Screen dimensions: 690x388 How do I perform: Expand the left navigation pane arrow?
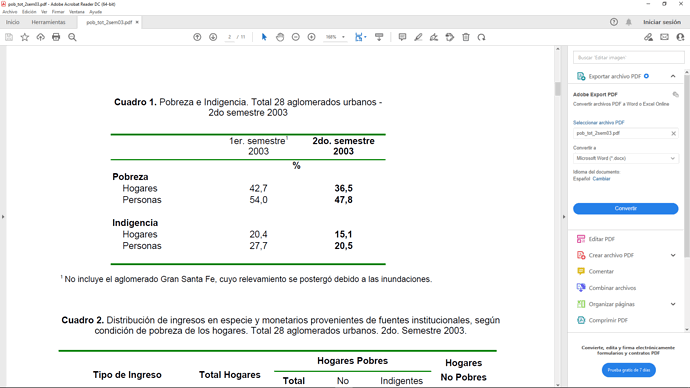tap(3, 217)
